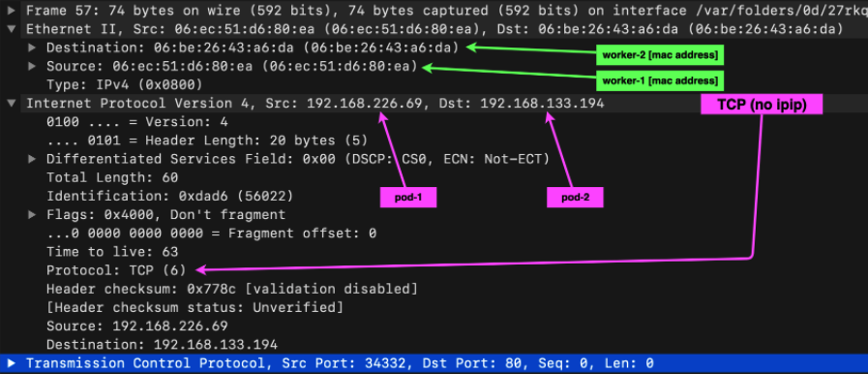Select the Protocol: TCP (6) row
Screen dimensions: 868x374
pyautogui.click(x=116, y=270)
